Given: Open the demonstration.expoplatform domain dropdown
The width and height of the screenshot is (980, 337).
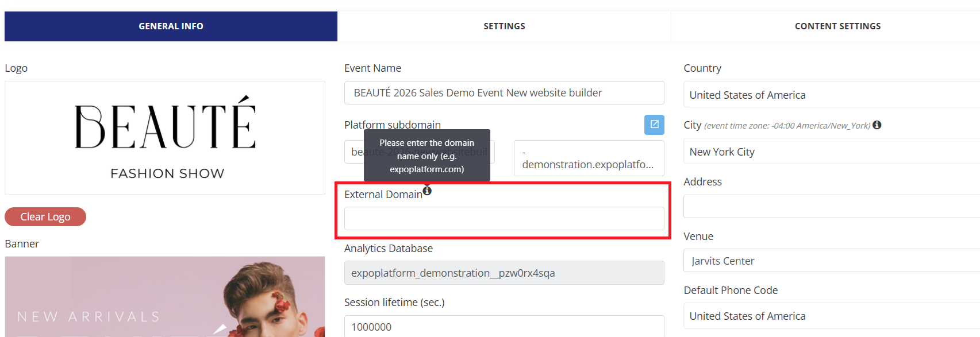Looking at the screenshot, I should 589,158.
